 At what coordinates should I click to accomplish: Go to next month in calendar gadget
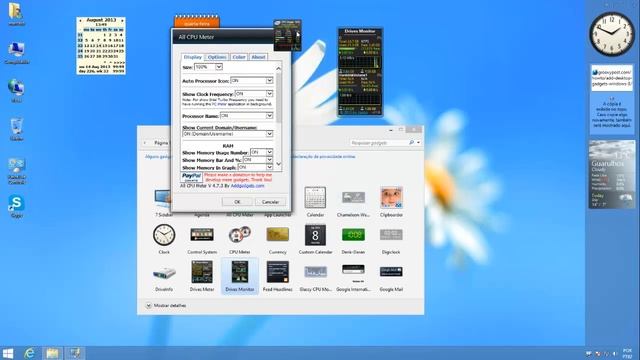coord(122,20)
